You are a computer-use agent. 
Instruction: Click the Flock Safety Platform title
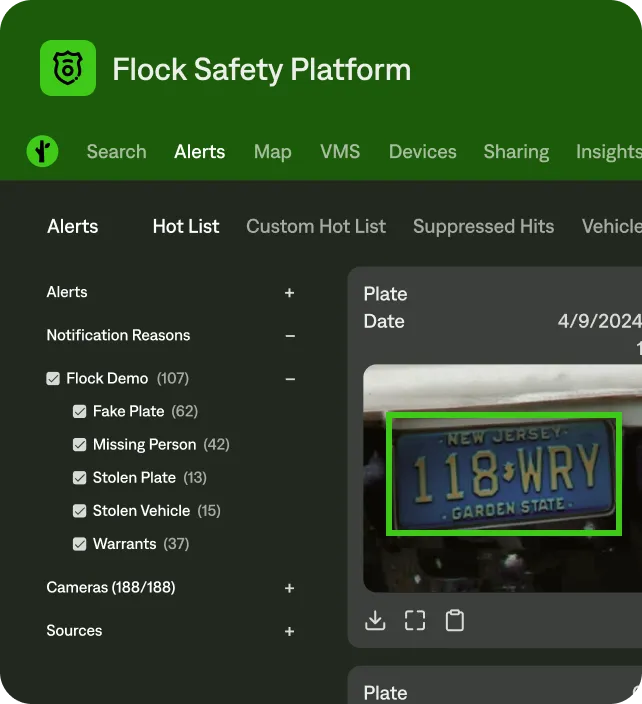262,70
